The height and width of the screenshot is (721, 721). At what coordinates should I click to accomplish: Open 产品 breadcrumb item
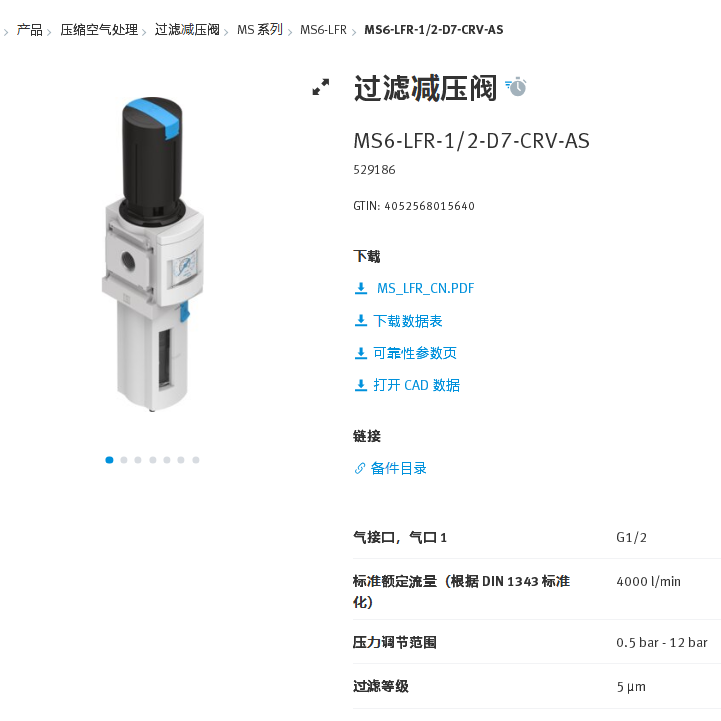pos(29,30)
